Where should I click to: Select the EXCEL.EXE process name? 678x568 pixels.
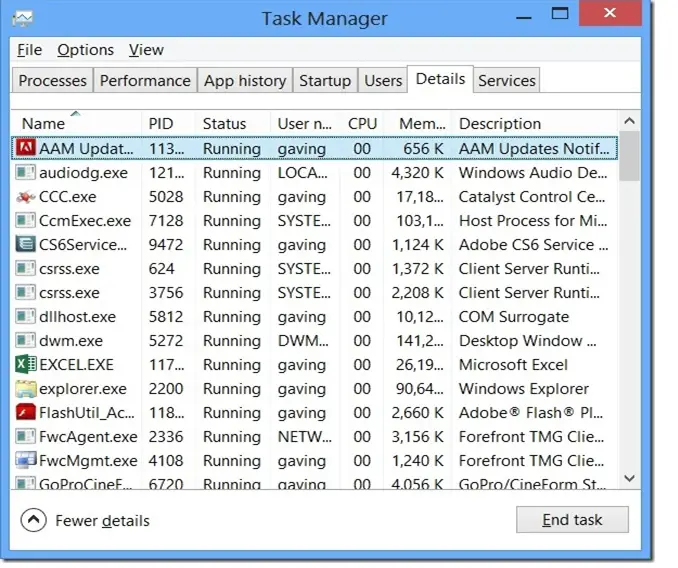(x=77, y=365)
